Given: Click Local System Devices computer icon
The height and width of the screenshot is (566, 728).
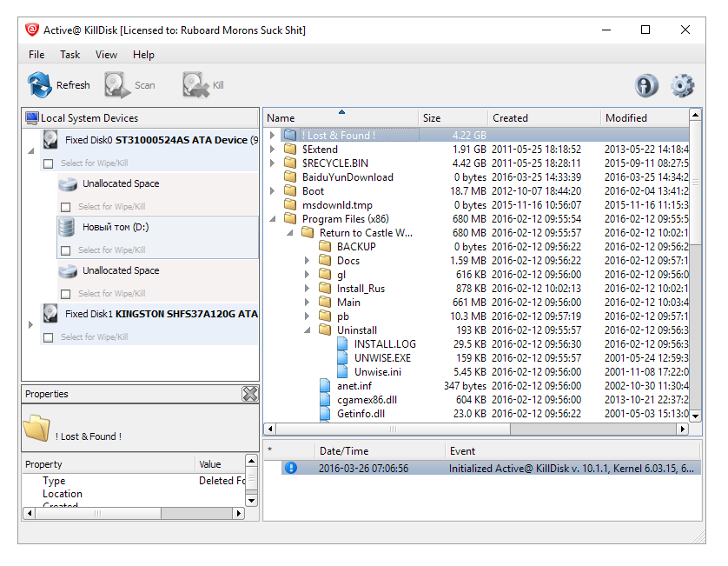Looking at the screenshot, I should click(x=32, y=118).
